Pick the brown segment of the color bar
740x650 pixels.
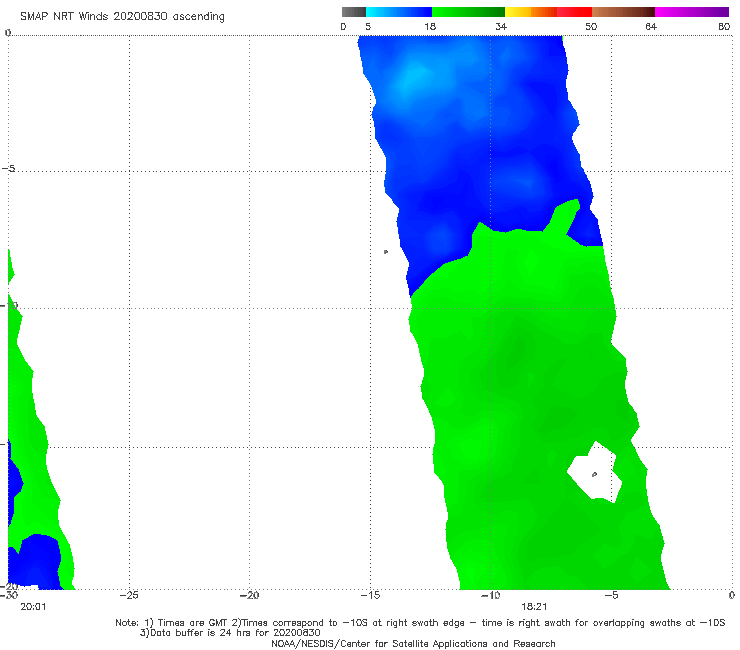[x=623, y=12]
